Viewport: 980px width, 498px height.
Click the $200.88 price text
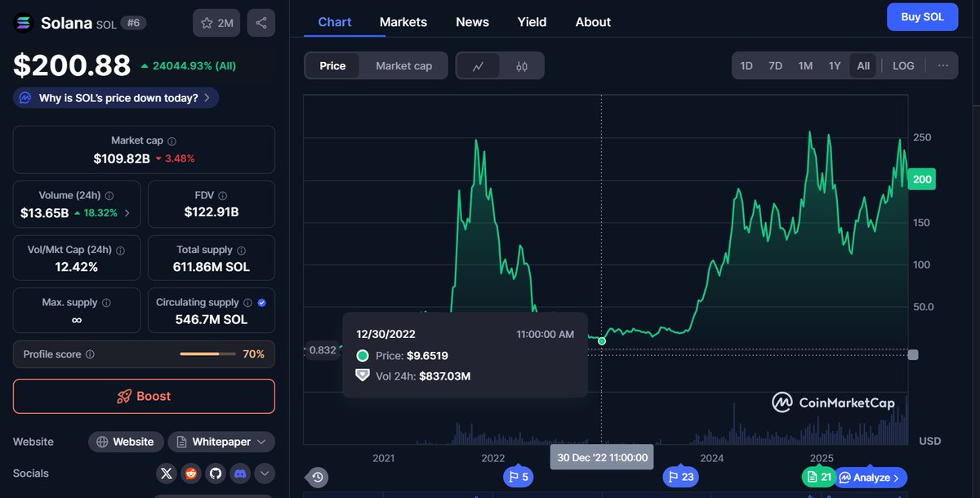(x=72, y=65)
